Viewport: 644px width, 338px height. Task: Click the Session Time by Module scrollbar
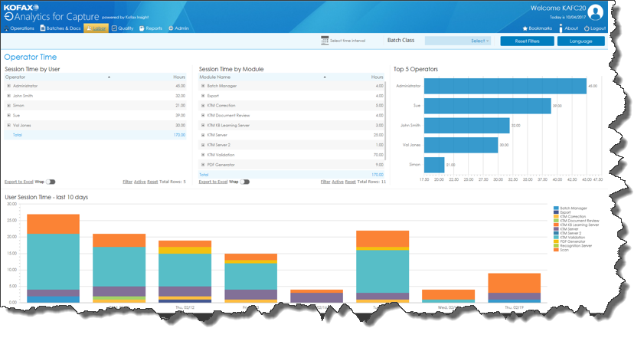(385, 121)
